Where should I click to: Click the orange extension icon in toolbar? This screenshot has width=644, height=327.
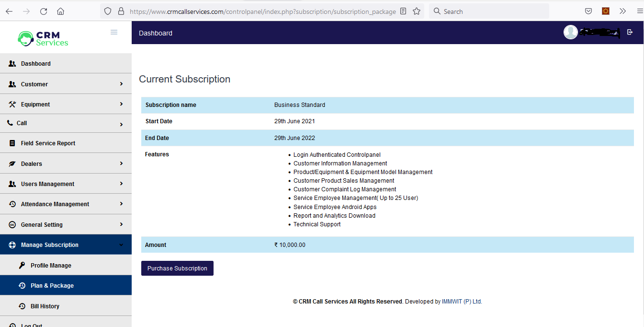pos(606,11)
